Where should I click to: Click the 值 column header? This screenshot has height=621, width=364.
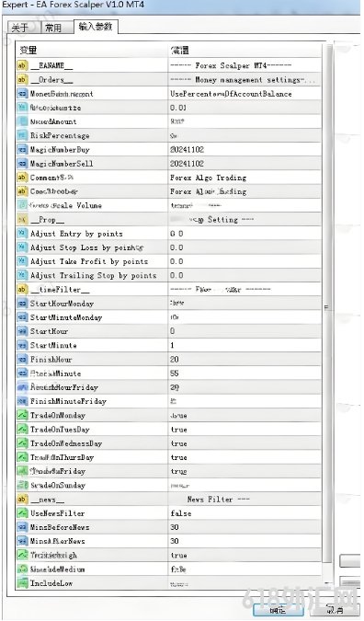tap(245, 51)
